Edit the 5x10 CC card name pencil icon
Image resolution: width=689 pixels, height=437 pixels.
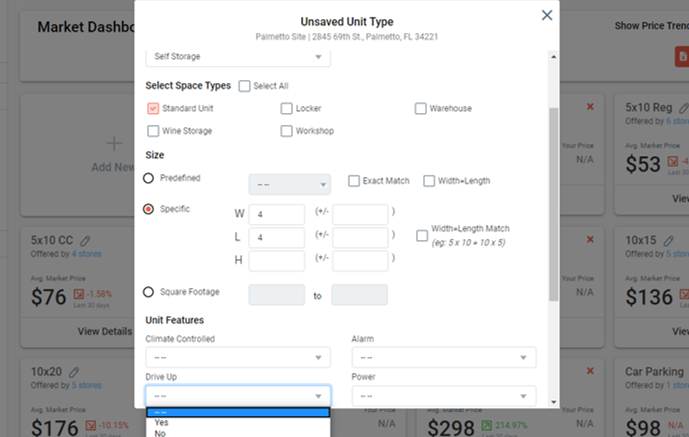(x=85, y=241)
